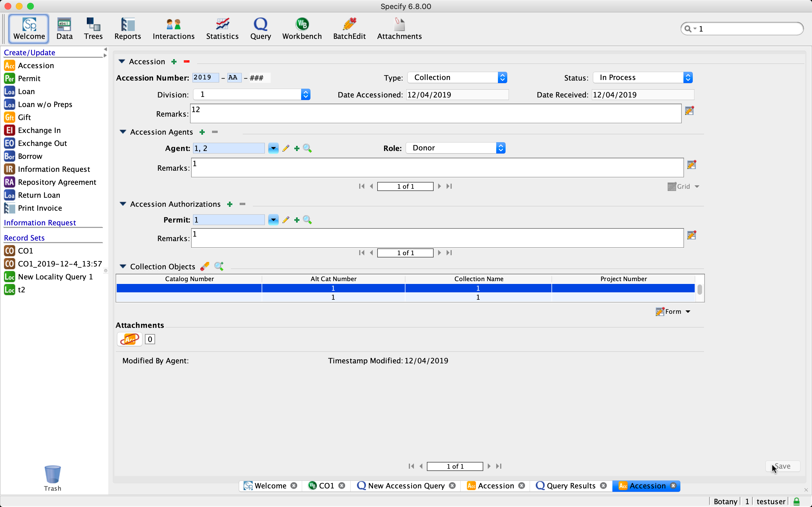This screenshot has width=812, height=507.
Task: Switch to the New Accession Query tab
Action: (x=406, y=486)
